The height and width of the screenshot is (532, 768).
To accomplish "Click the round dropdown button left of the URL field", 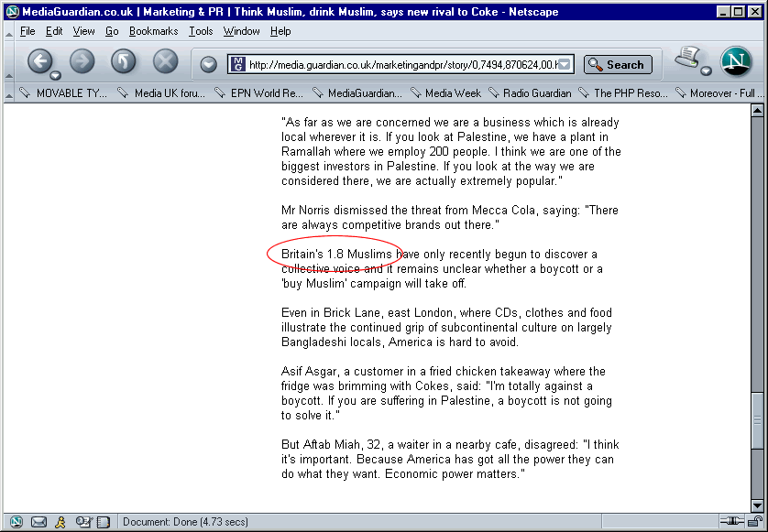I will pos(209,65).
